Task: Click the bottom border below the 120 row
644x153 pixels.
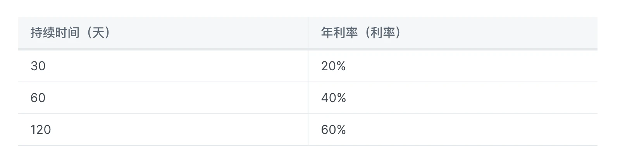Action: pos(308,146)
